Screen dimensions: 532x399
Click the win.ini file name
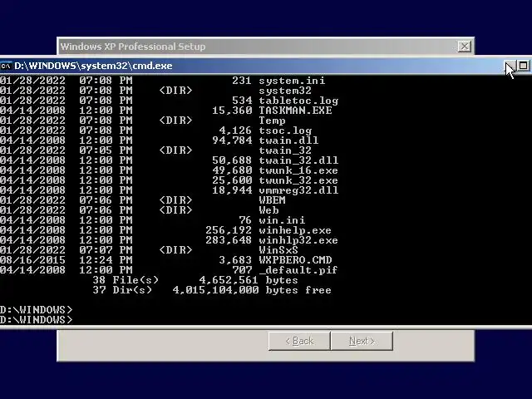[x=282, y=220]
